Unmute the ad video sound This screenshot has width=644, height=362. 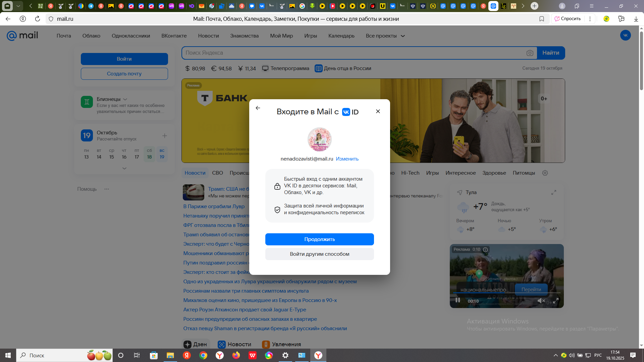[541, 301]
